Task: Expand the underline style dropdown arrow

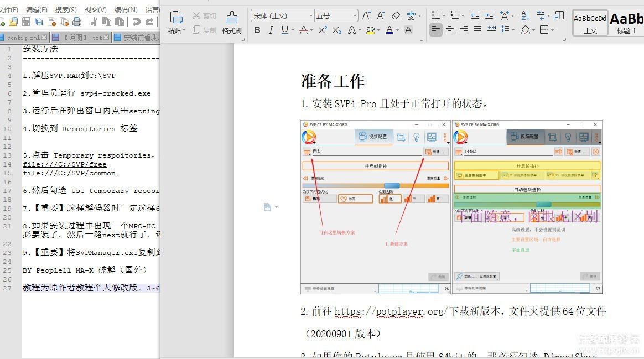Action: (293, 30)
